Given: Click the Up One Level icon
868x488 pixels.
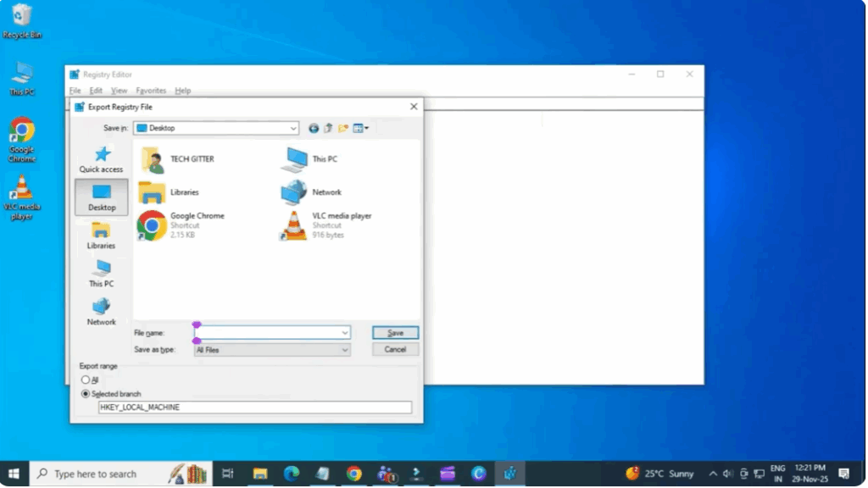Looking at the screenshot, I should (x=328, y=128).
